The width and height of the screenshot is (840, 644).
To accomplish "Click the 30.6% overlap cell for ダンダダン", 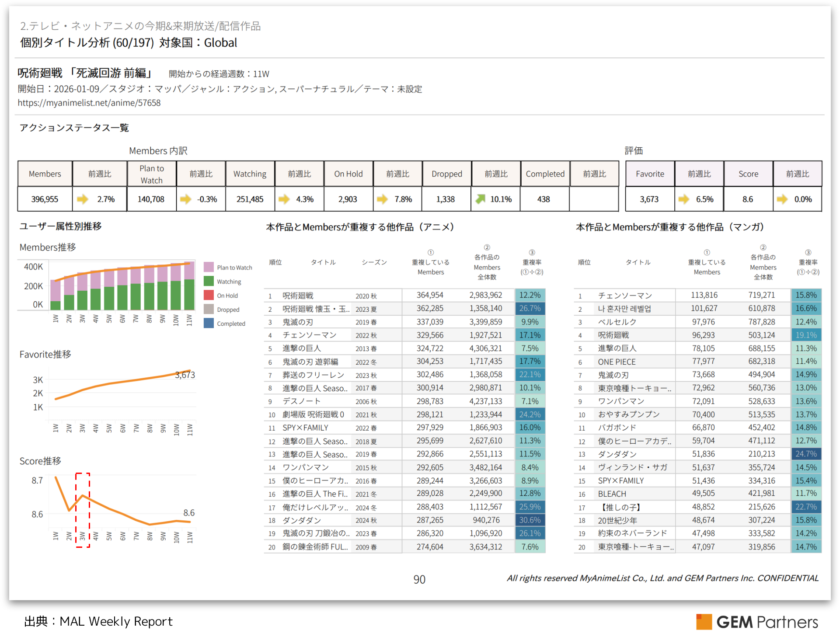I will pyautogui.click(x=530, y=520).
